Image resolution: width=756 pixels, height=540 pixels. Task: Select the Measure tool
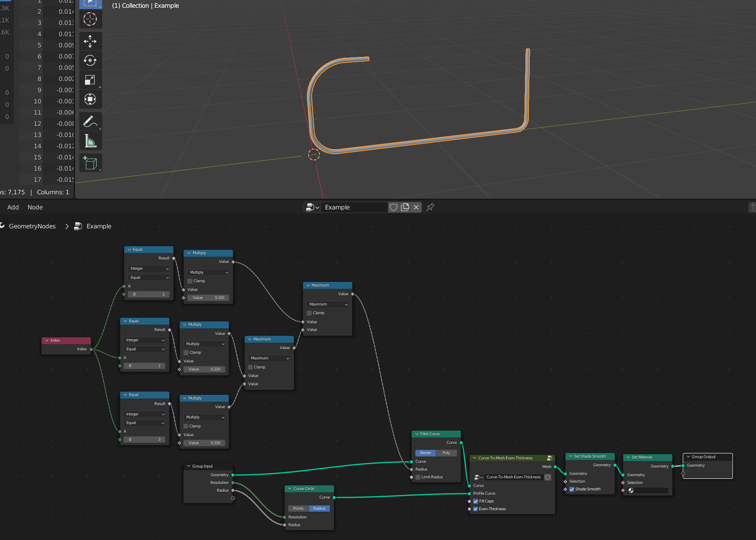coord(90,140)
